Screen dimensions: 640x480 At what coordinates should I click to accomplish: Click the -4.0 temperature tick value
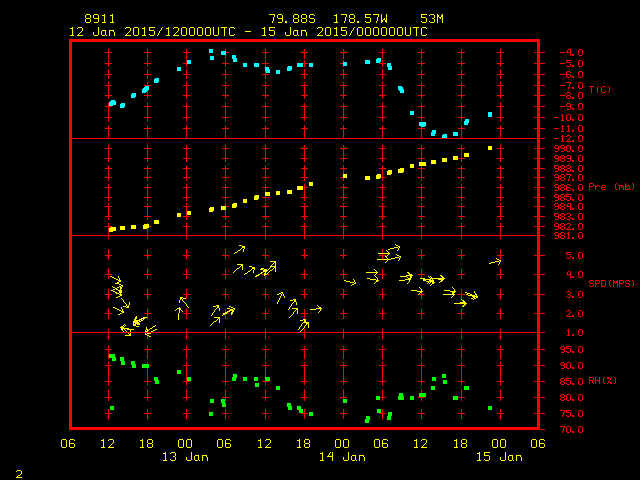click(571, 53)
